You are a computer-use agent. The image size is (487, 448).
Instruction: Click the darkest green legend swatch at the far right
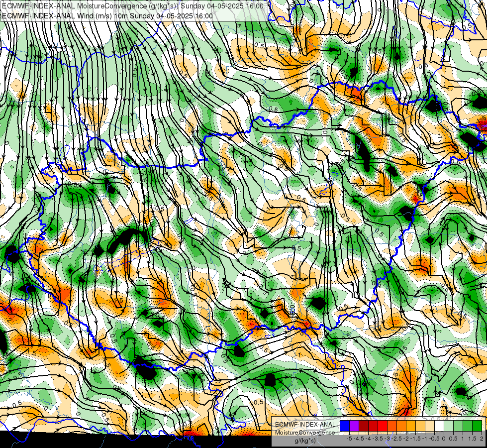(477, 426)
